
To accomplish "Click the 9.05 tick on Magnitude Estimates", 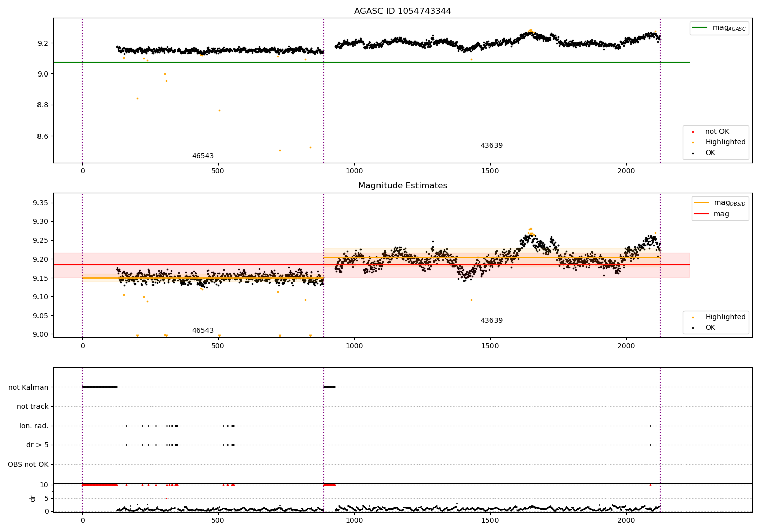I will pyautogui.click(x=41, y=316).
